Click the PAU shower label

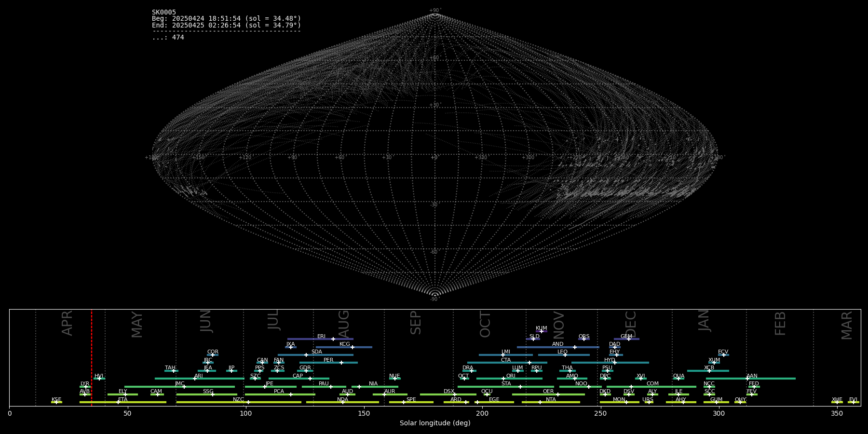click(x=324, y=384)
